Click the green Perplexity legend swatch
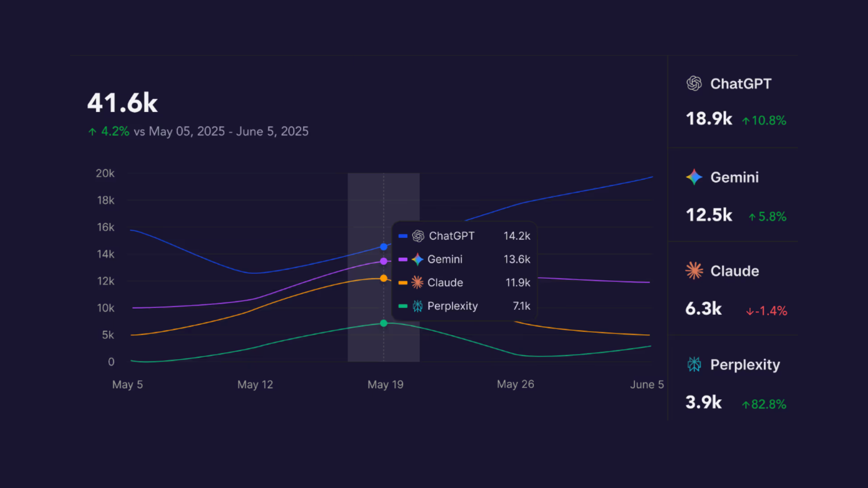The image size is (868, 488). point(403,306)
